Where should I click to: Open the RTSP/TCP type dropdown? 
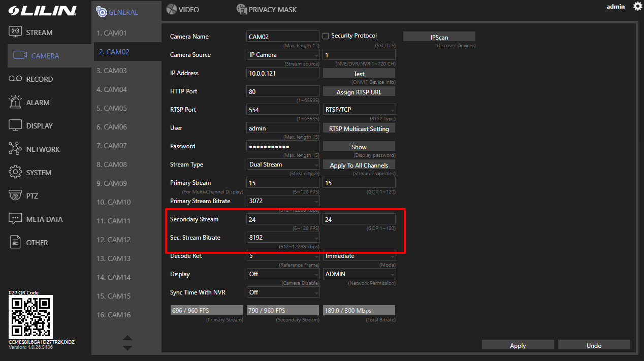(359, 110)
